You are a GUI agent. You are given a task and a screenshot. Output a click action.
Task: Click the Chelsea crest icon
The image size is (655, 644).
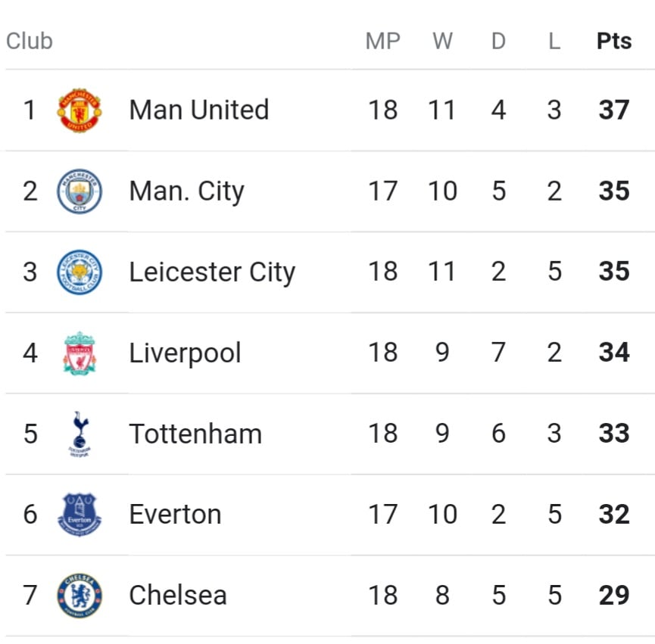(80, 596)
